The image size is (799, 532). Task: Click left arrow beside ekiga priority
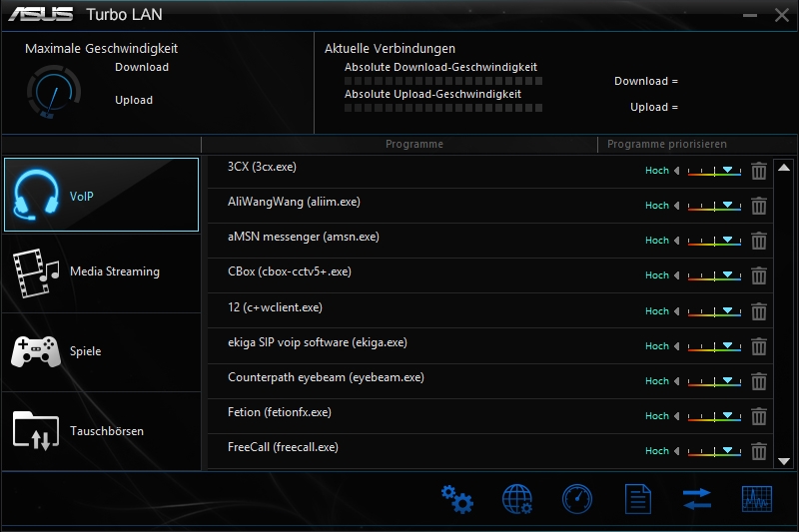[x=677, y=346]
